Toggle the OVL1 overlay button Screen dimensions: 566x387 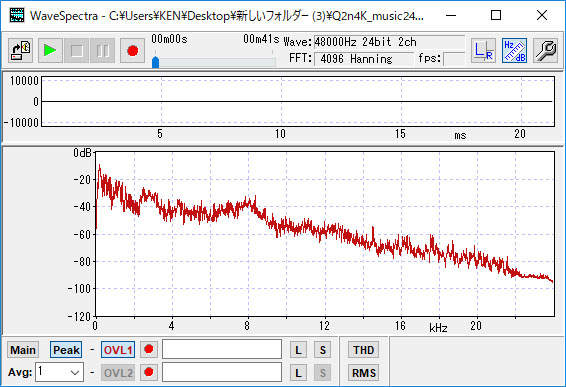pos(118,350)
